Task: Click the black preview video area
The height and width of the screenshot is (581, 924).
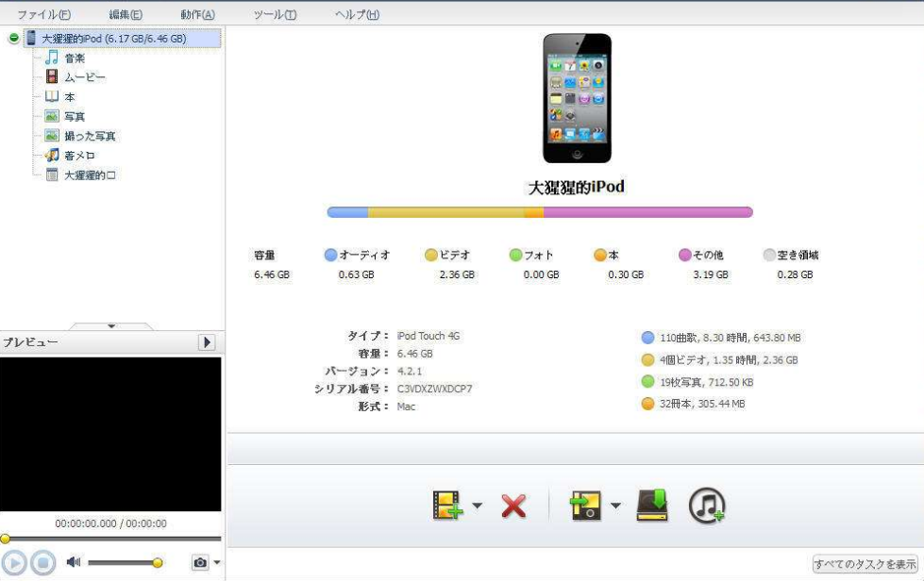Action: pos(110,434)
